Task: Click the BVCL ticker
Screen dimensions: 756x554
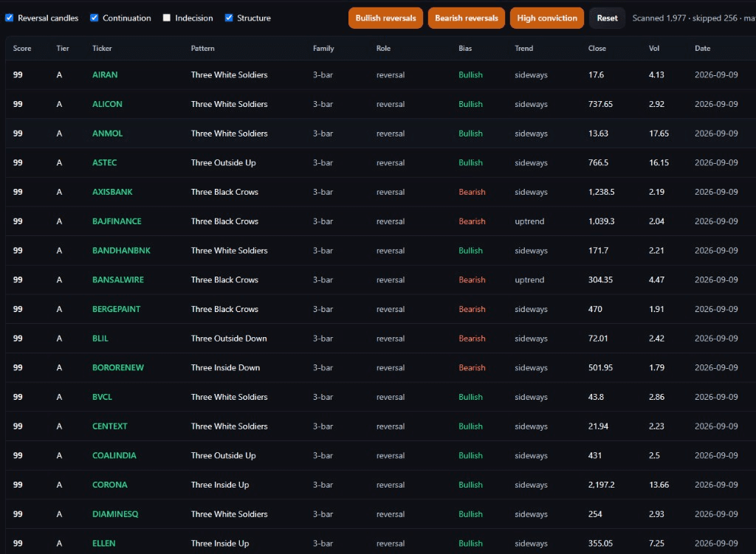Action: click(102, 397)
